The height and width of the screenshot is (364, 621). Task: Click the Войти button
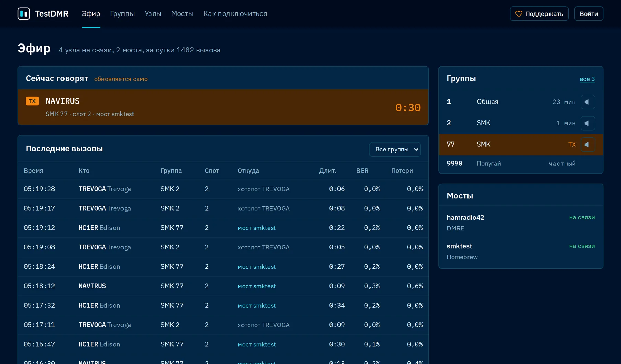pos(589,14)
